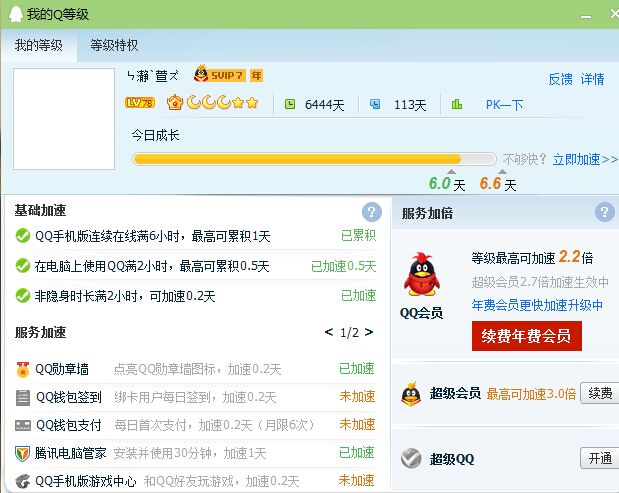Click the 超级会员 penguin icon
Image resolution: width=619 pixels, height=493 pixels.
pyautogui.click(x=411, y=394)
